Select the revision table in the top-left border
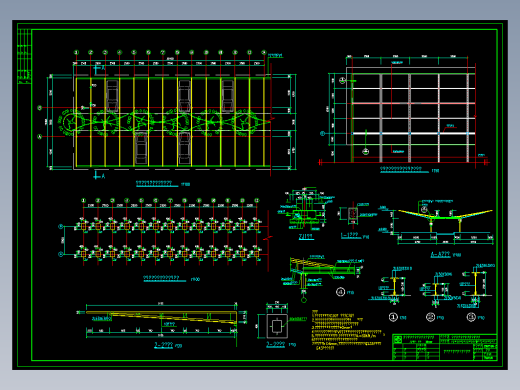 coord(24,56)
